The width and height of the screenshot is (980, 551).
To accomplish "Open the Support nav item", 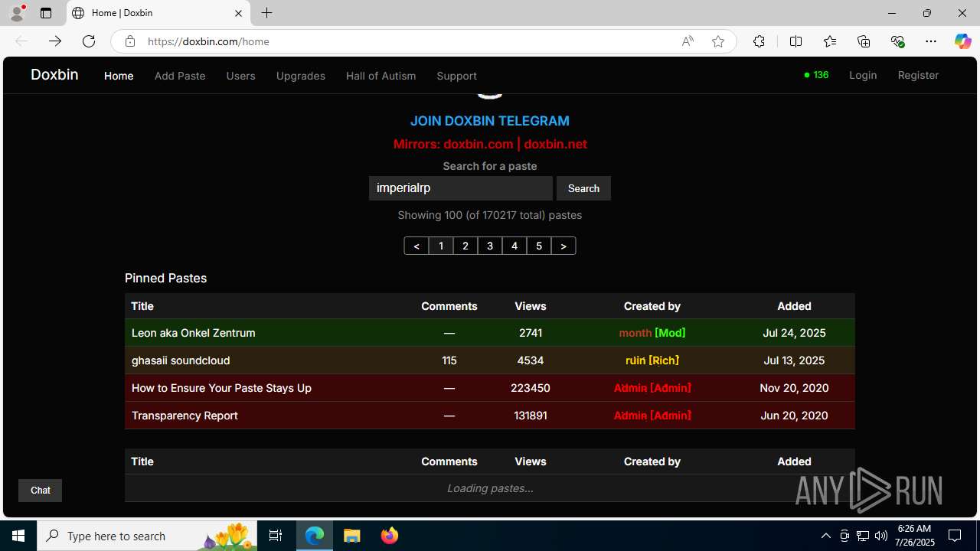I will tap(456, 76).
